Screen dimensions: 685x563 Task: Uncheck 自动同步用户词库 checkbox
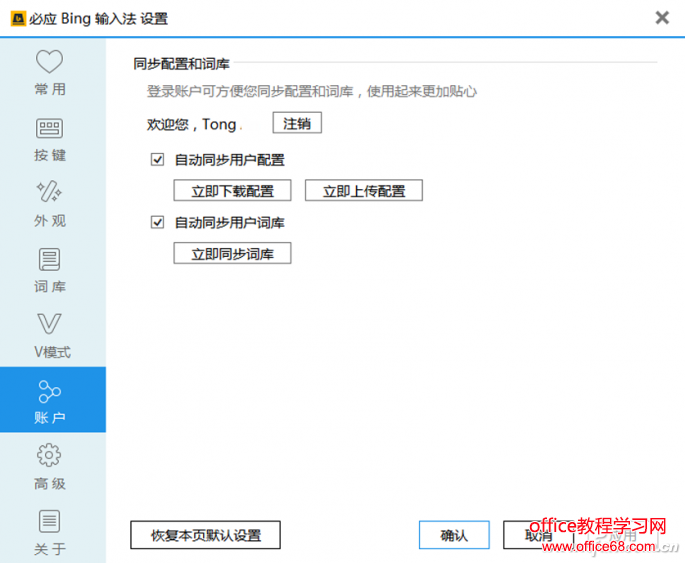(x=157, y=222)
